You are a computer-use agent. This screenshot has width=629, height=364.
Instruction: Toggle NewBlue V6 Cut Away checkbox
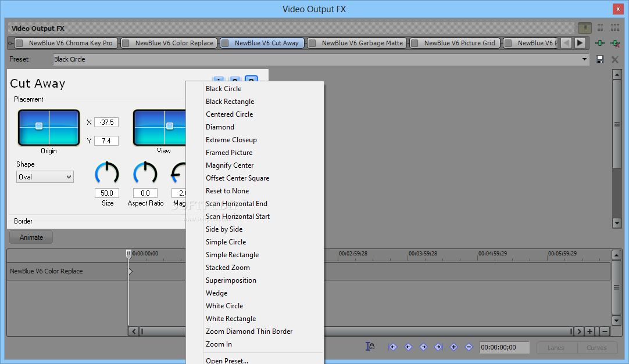[225, 43]
